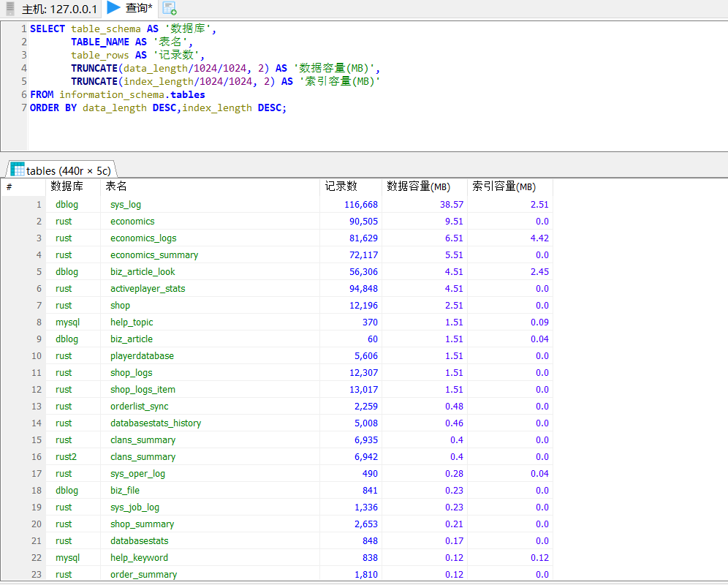Select the shop_logs_item cell

[x=210, y=389]
